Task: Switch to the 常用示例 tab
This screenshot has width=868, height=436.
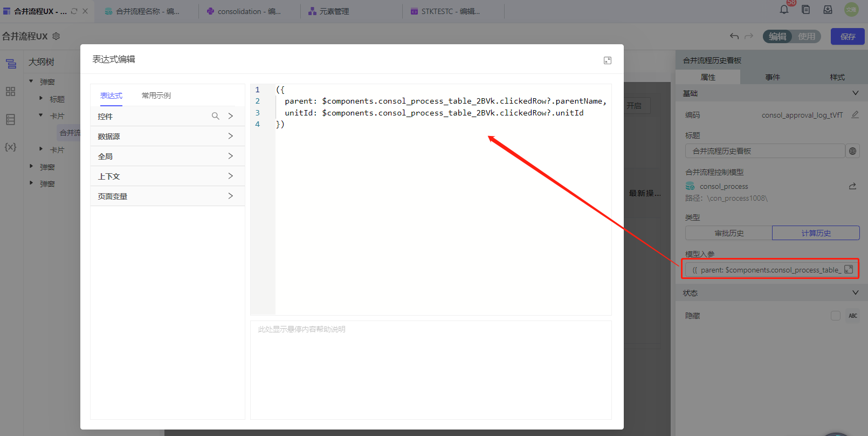Action: click(x=156, y=96)
